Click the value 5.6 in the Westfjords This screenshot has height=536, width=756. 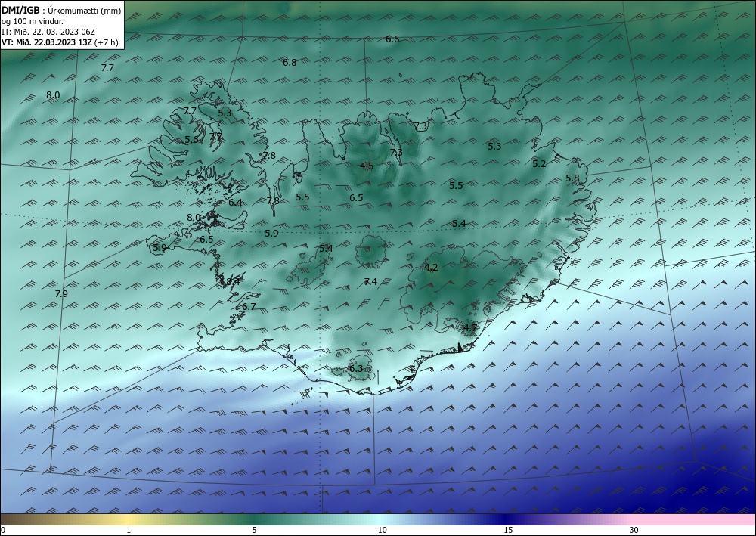point(191,140)
